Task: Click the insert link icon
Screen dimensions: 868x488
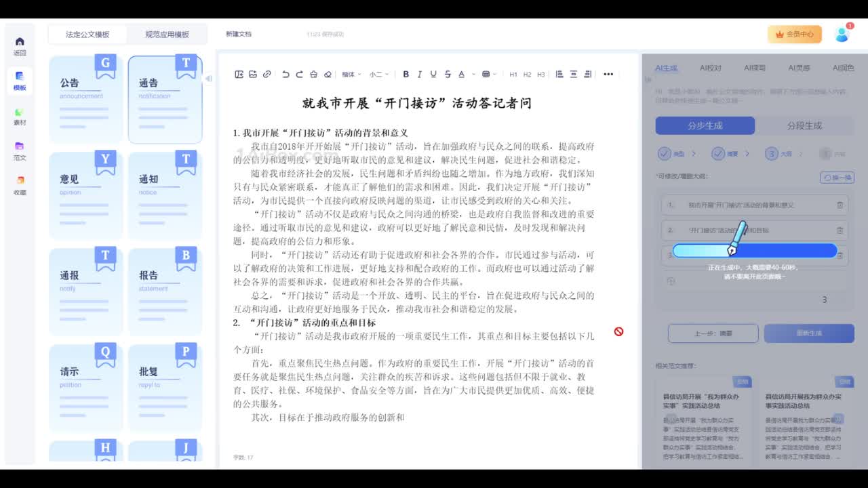Action: click(x=267, y=75)
